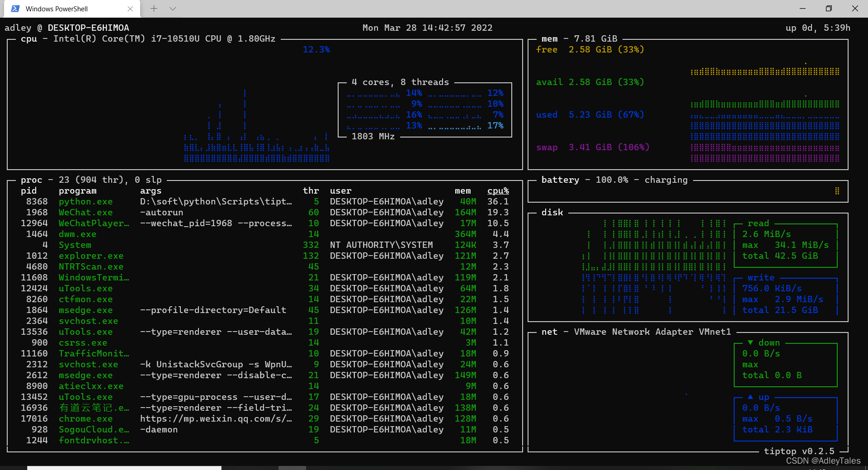Click the python.exe process name

86,202
